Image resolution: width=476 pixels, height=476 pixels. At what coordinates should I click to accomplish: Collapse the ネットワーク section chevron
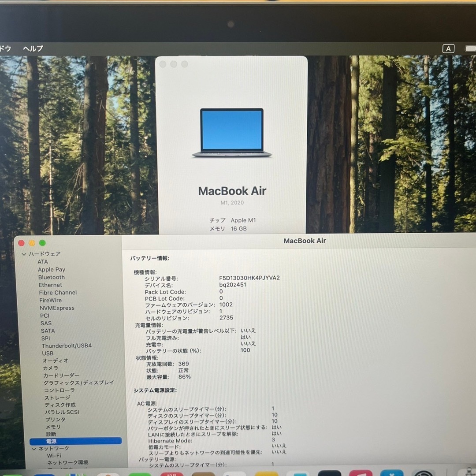point(33,449)
